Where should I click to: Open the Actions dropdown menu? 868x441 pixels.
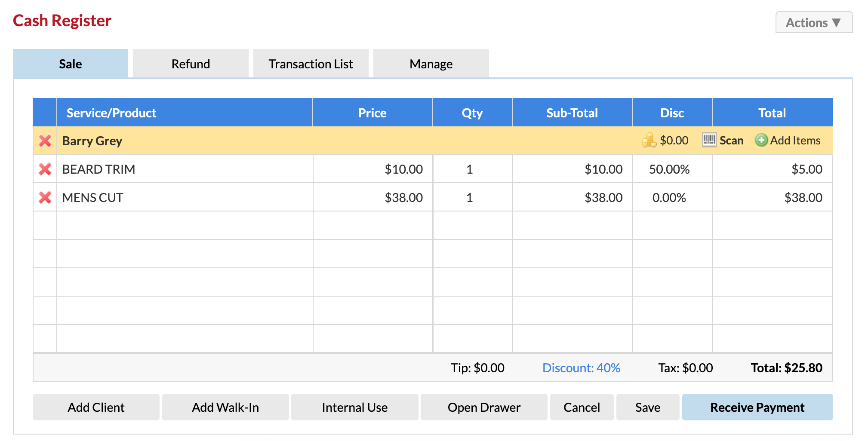click(814, 22)
